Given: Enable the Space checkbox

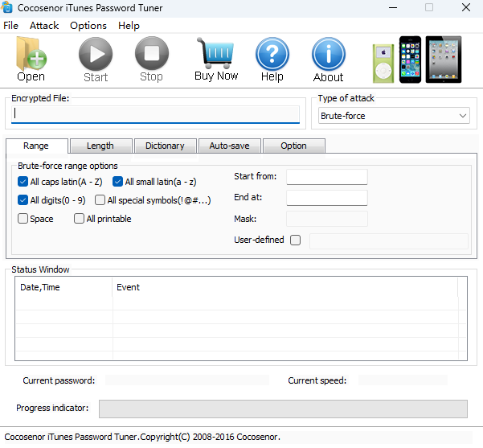Looking at the screenshot, I should (x=23, y=219).
